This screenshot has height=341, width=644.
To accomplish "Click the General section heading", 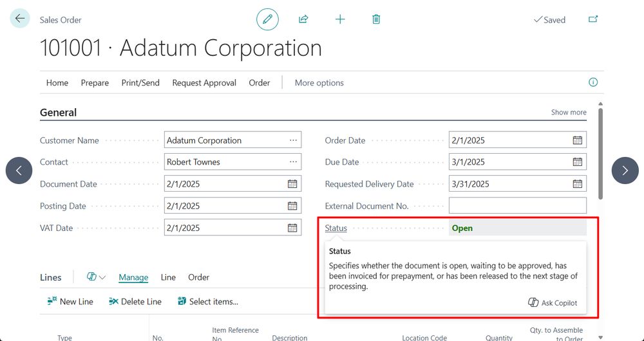I will [59, 113].
